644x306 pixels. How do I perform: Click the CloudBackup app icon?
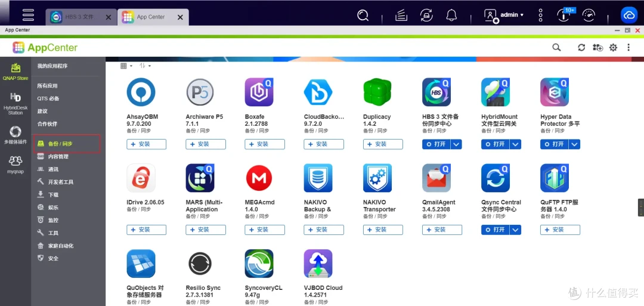318,92
